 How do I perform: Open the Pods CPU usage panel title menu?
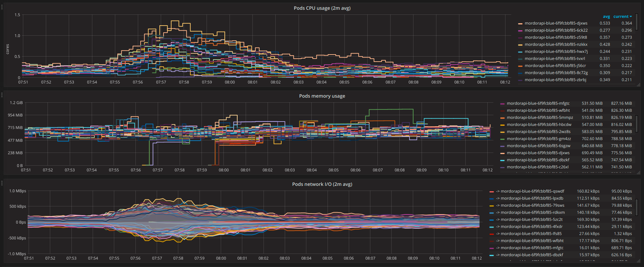tap(322, 8)
